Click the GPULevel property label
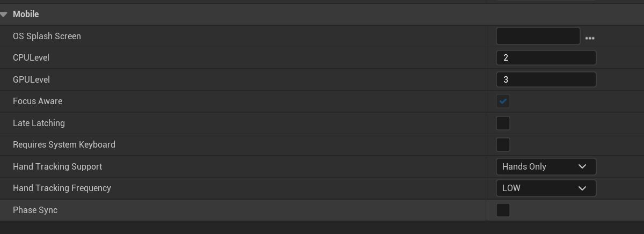 point(31,79)
